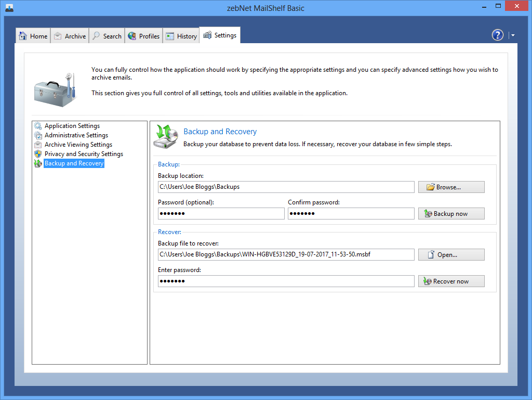Expand the dropdown arrow beside help
Image resolution: width=532 pixels, height=400 pixels.
(513, 35)
